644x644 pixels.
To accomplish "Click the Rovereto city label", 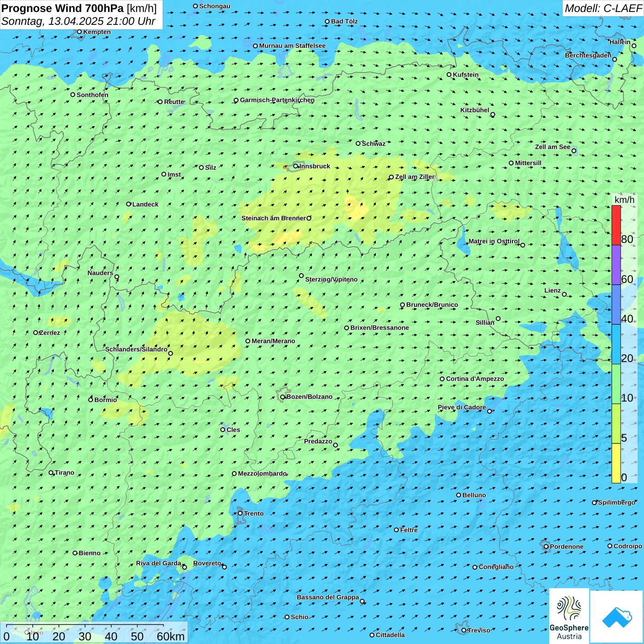I will pyautogui.click(x=207, y=563).
